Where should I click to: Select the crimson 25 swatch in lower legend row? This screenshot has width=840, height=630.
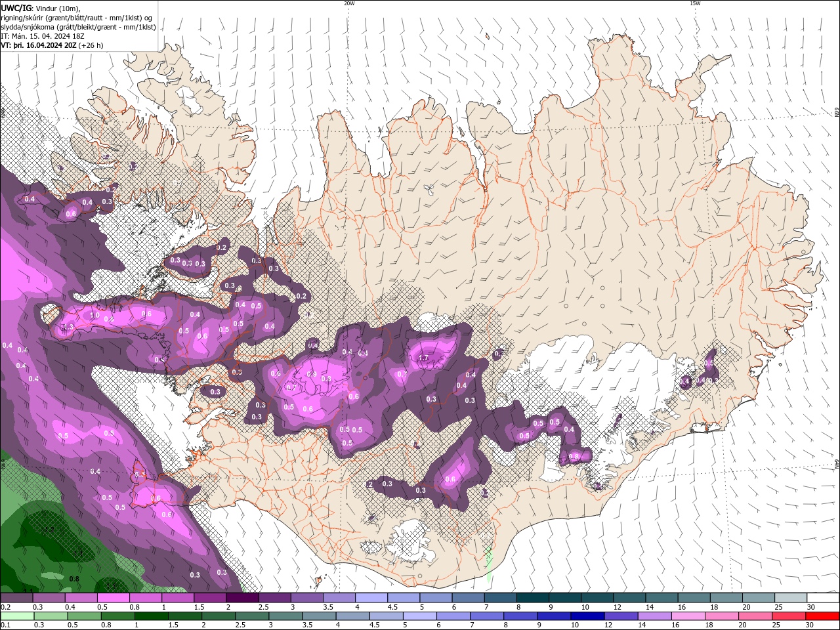789,616
